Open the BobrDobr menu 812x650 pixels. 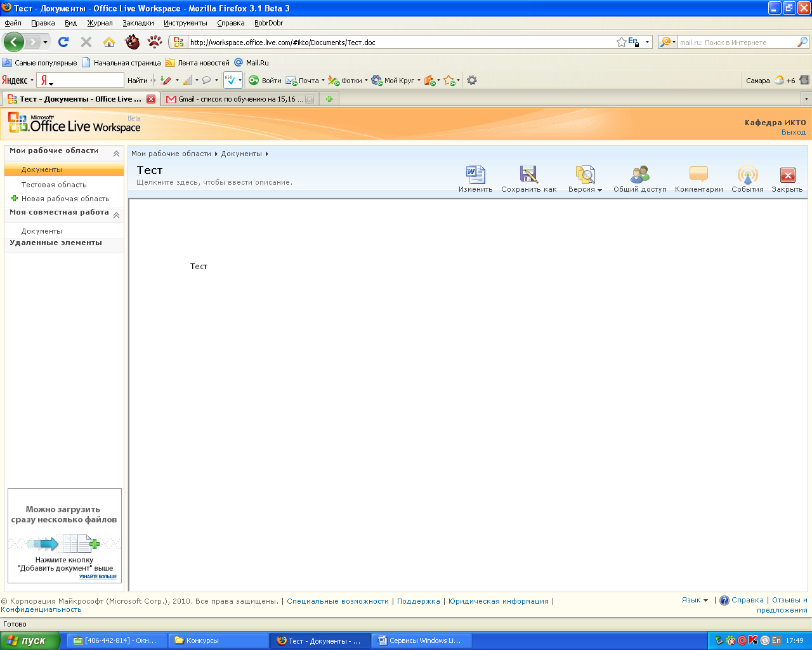[268, 23]
